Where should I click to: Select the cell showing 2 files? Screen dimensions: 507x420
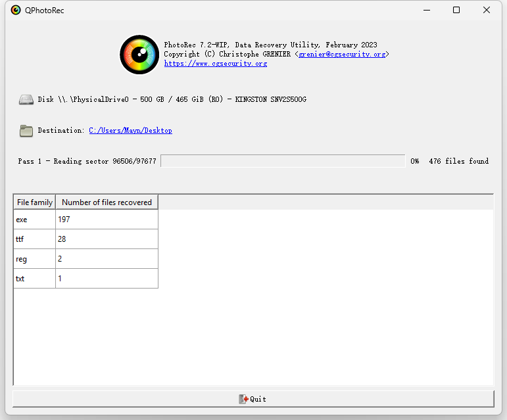(107, 259)
